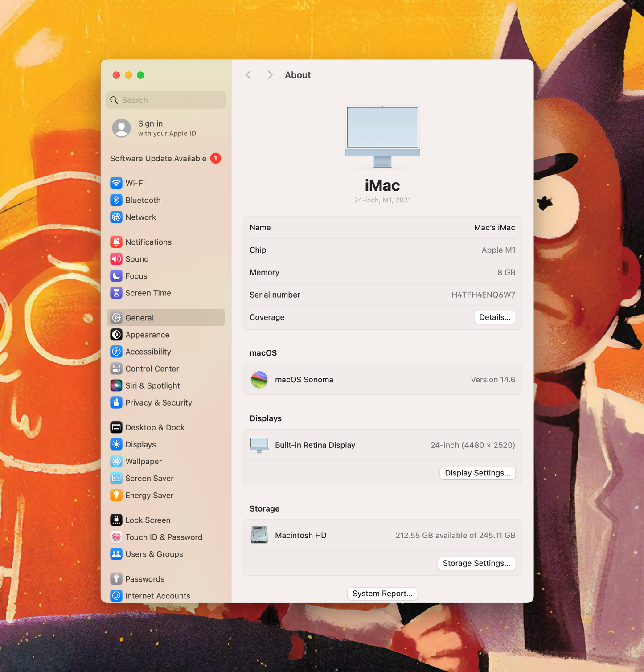Go back using the left chevron
This screenshot has height=672, width=644.
[249, 75]
